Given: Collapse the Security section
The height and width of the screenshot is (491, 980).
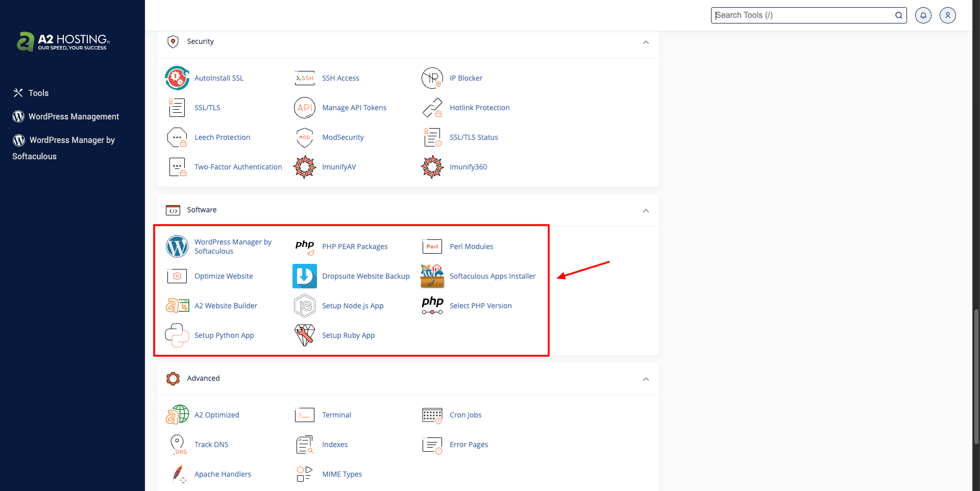Looking at the screenshot, I should click(646, 42).
